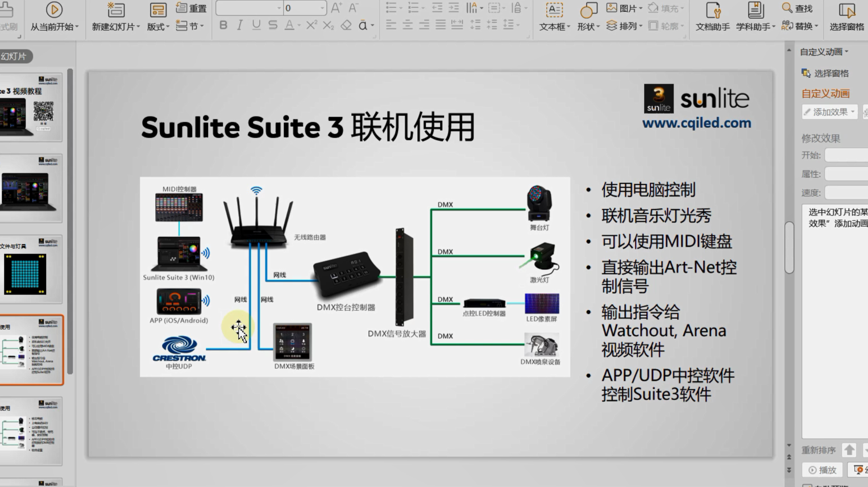Select the blue LED grid slide thumbnail
The height and width of the screenshot is (487, 868).
click(x=31, y=269)
